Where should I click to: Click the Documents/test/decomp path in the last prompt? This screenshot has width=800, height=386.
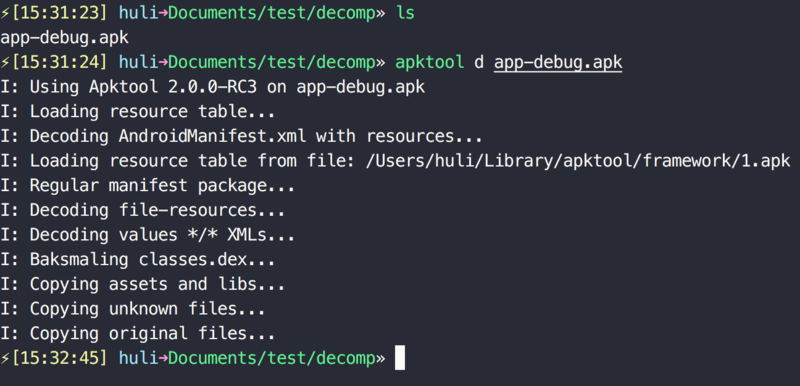coord(271,359)
